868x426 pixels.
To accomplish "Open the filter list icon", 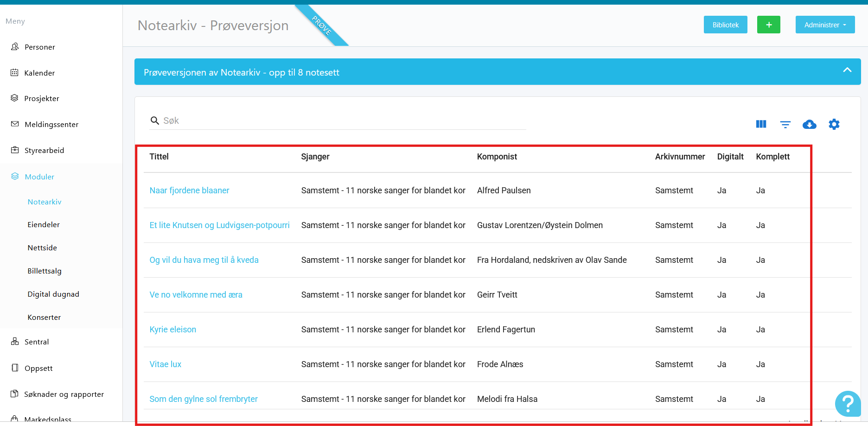I will [x=785, y=124].
